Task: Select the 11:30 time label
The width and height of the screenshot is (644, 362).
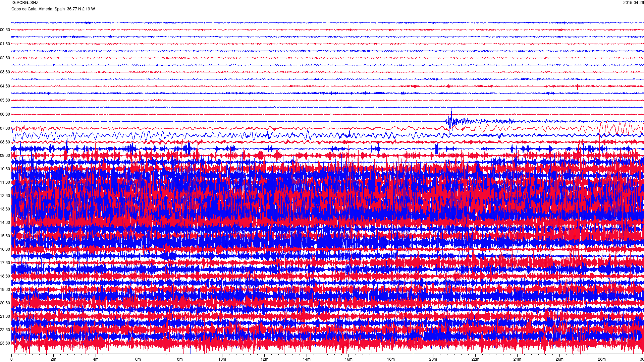Action: [x=5, y=182]
